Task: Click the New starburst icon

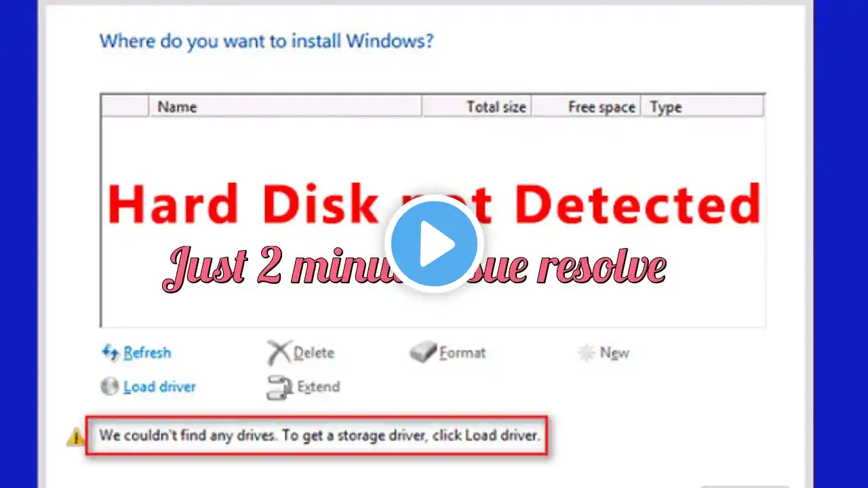Action: tap(586, 352)
